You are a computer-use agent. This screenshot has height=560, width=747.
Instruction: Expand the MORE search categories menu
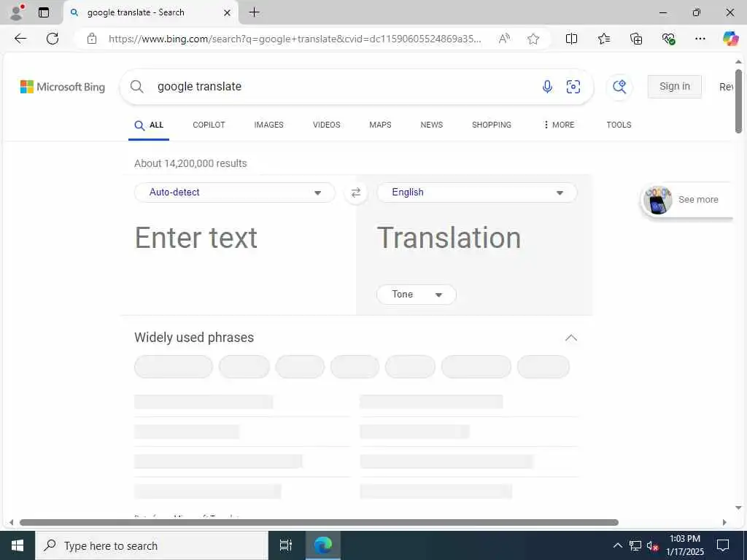tap(559, 125)
